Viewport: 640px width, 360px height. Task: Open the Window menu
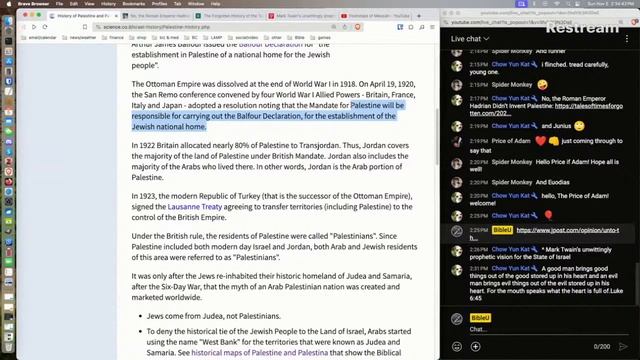click(x=196, y=4)
